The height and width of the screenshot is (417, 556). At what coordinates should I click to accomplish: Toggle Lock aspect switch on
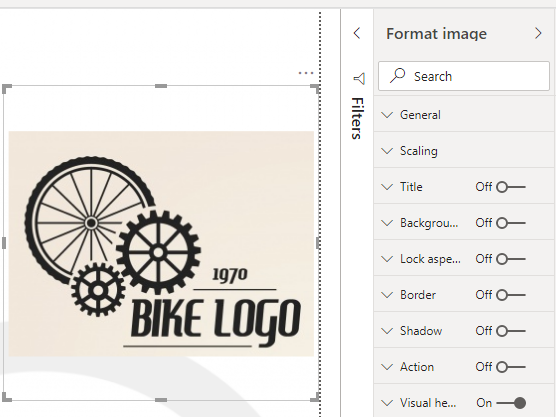point(511,259)
